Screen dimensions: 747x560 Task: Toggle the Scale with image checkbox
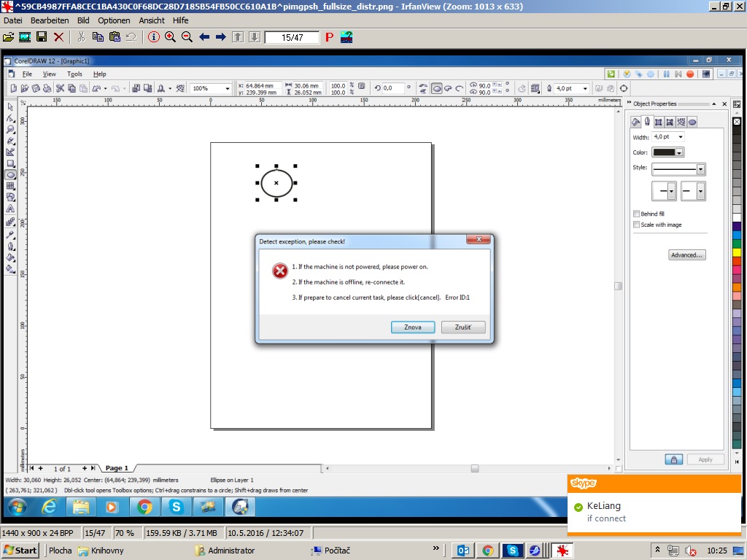click(637, 225)
